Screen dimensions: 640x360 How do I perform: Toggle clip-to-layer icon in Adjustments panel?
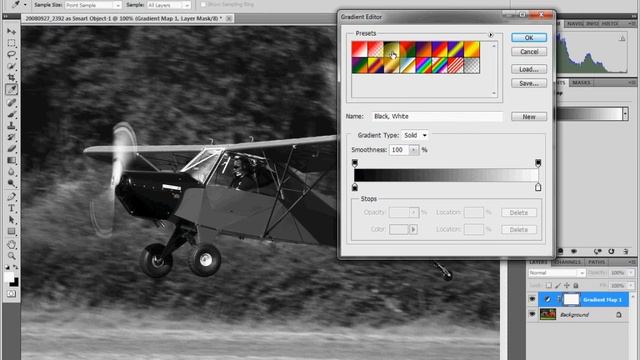[x=561, y=251]
